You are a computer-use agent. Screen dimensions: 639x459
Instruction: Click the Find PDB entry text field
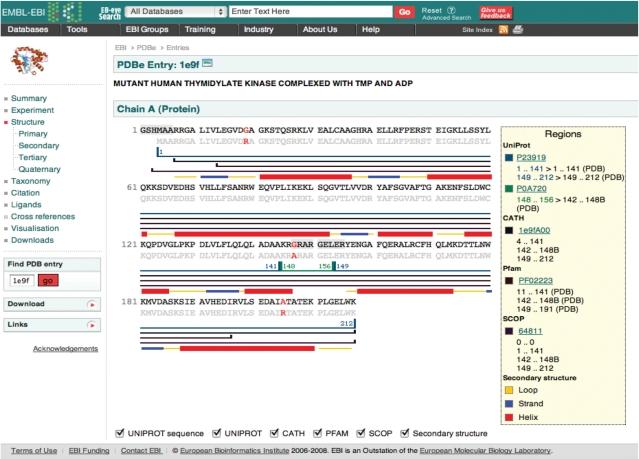(22, 280)
